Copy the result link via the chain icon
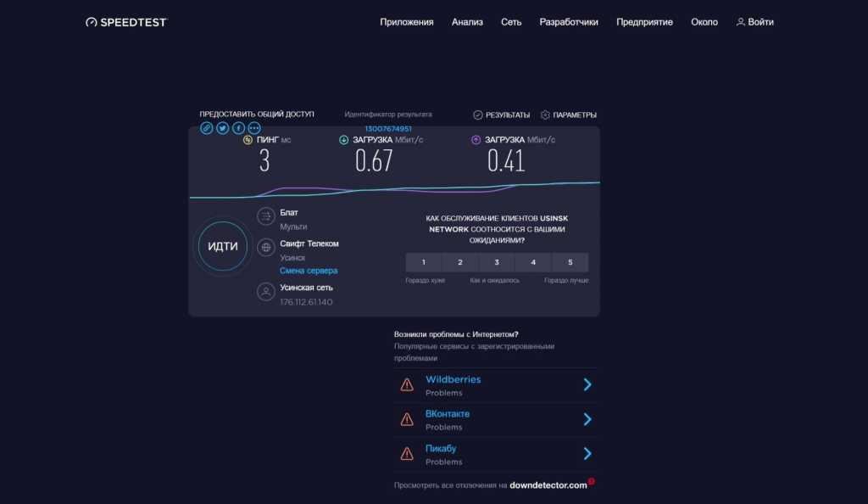868x504 pixels. coord(207,128)
